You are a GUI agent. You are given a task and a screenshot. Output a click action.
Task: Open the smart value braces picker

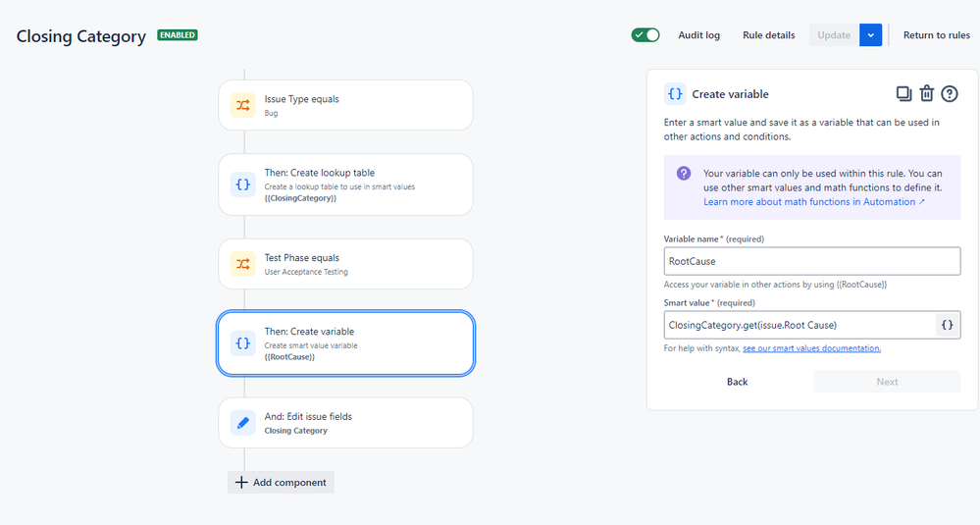point(948,325)
